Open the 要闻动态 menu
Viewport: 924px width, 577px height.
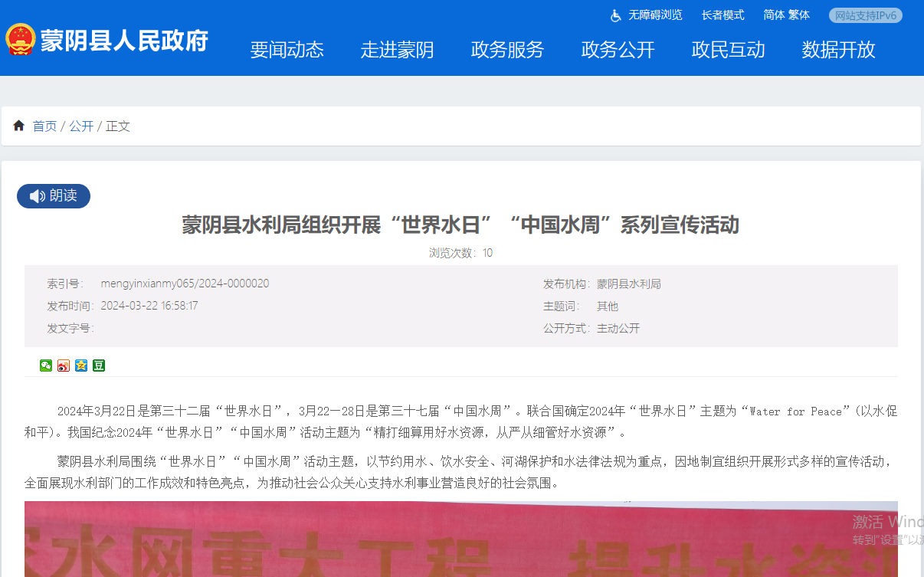coord(287,50)
